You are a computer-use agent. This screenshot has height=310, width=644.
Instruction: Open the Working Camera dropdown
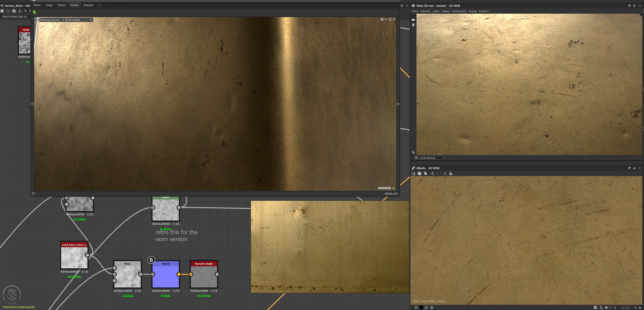tap(52, 20)
